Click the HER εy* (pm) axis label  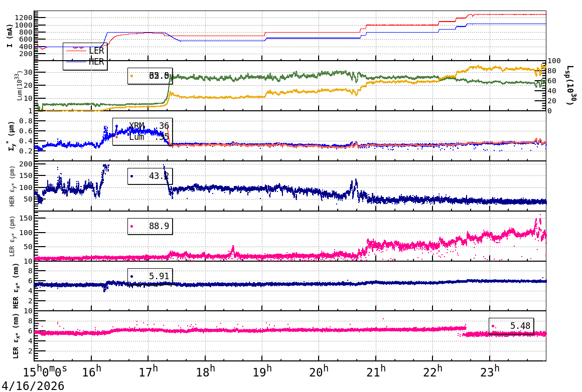pyautogui.click(x=13, y=186)
